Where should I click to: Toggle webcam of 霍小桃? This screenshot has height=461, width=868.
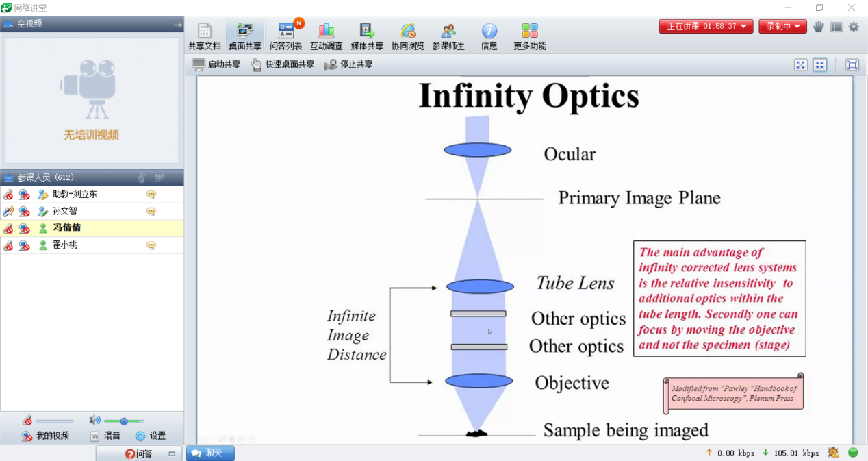[24, 245]
